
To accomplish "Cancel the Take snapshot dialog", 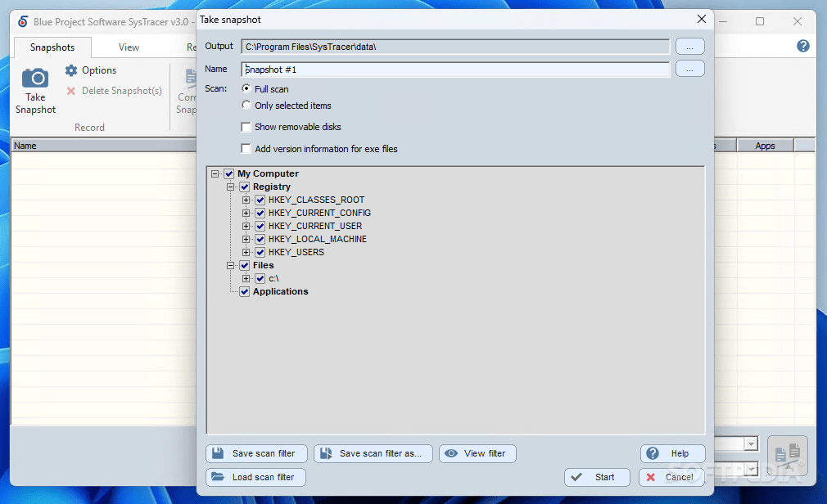I will tap(671, 477).
